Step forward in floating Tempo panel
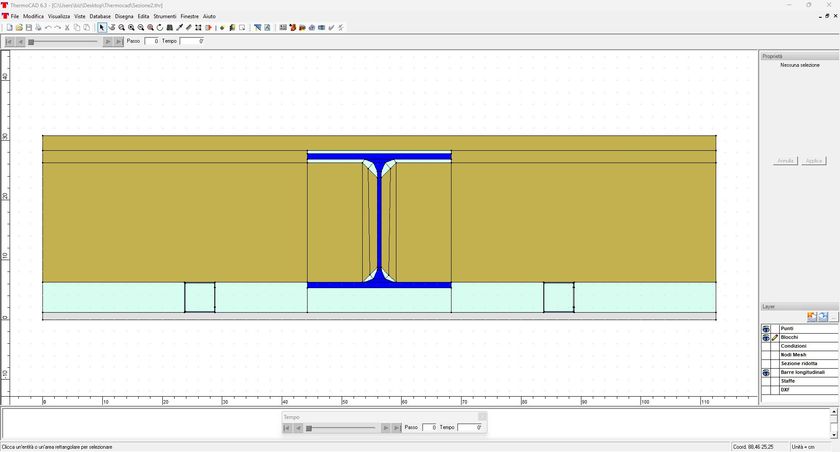 pos(385,428)
